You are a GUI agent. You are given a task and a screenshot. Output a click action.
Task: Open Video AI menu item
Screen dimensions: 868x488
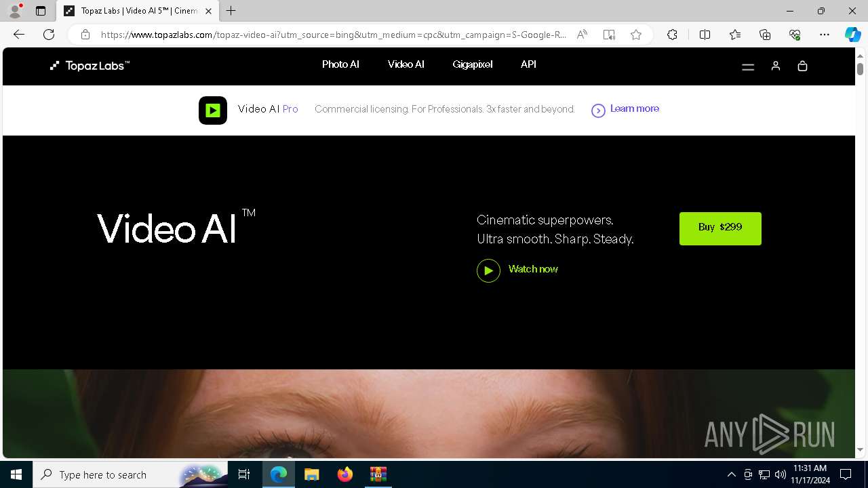(x=406, y=64)
